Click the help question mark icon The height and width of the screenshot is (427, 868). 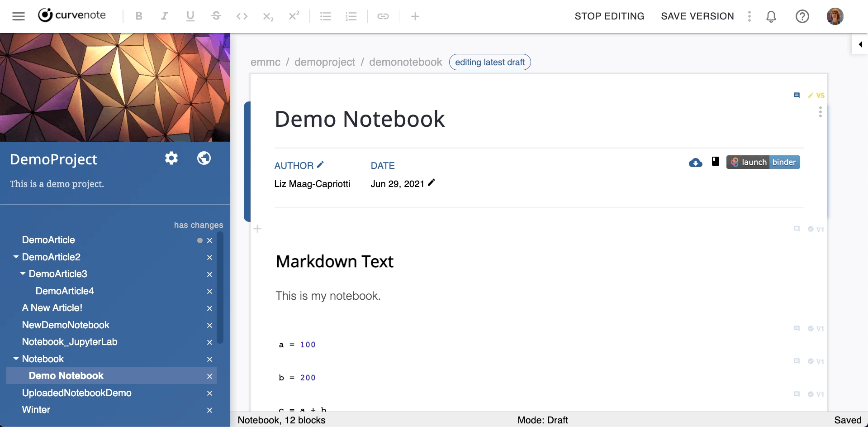tap(802, 17)
